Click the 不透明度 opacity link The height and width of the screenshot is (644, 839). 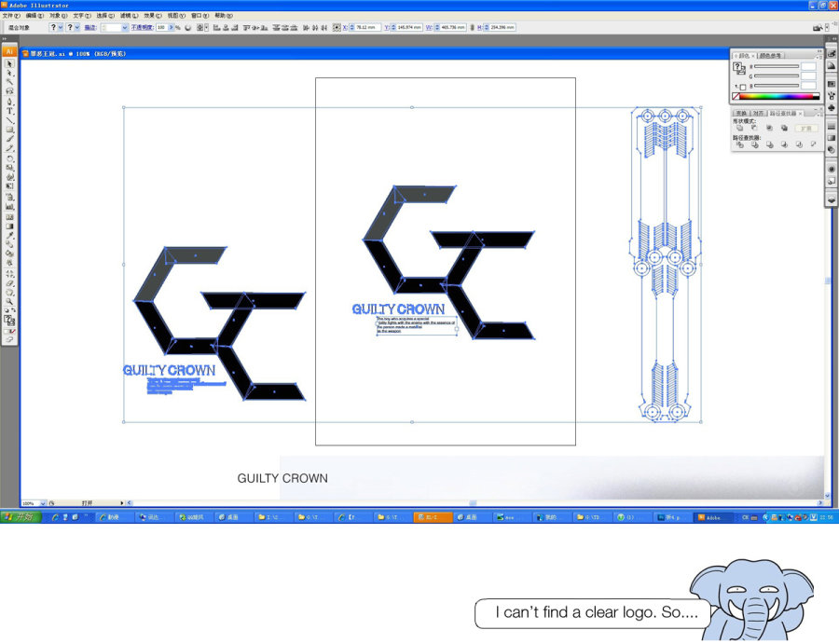[x=142, y=27]
